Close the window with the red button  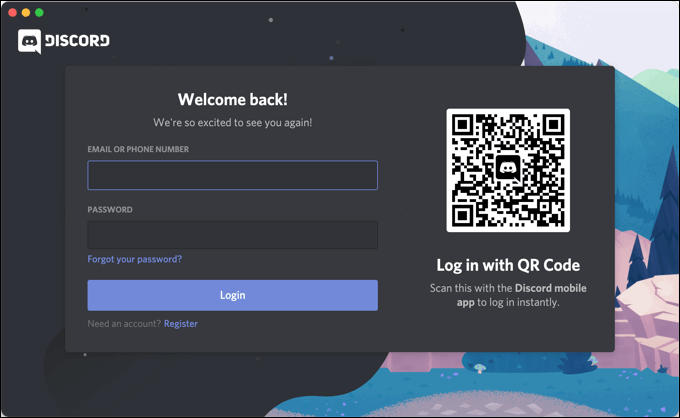(13, 13)
